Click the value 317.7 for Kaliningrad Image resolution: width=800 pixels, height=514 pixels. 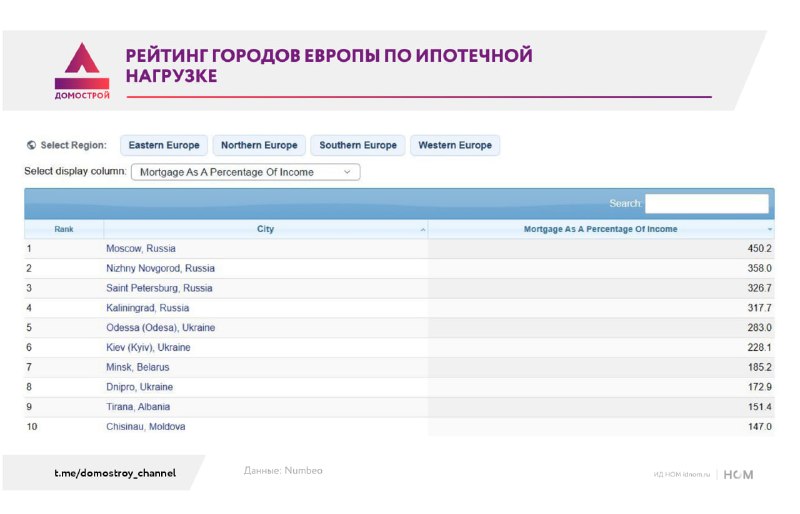click(759, 308)
